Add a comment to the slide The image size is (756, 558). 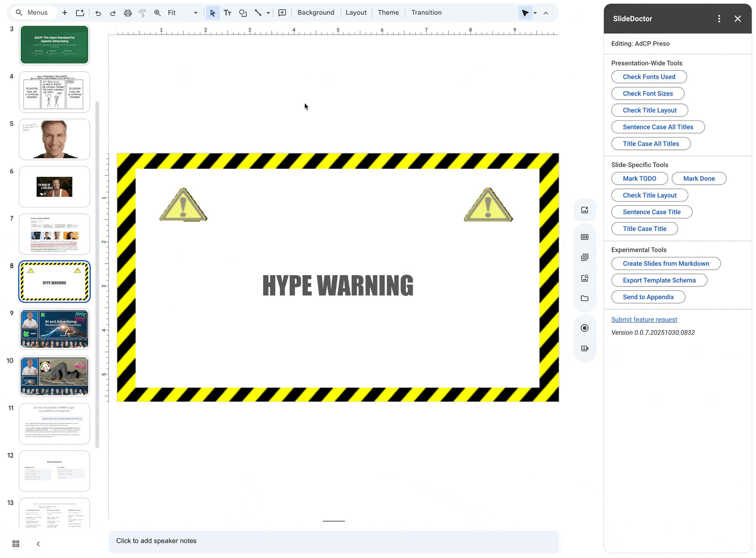click(x=282, y=12)
